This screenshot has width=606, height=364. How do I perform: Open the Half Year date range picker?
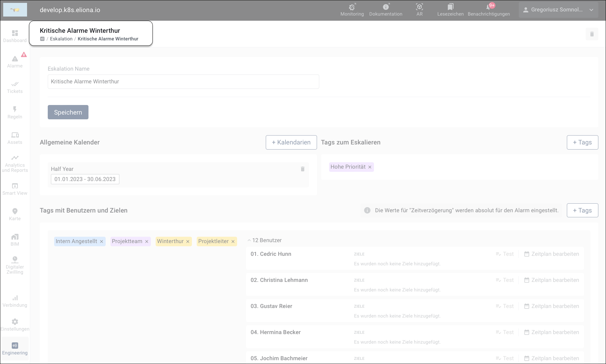(85, 179)
